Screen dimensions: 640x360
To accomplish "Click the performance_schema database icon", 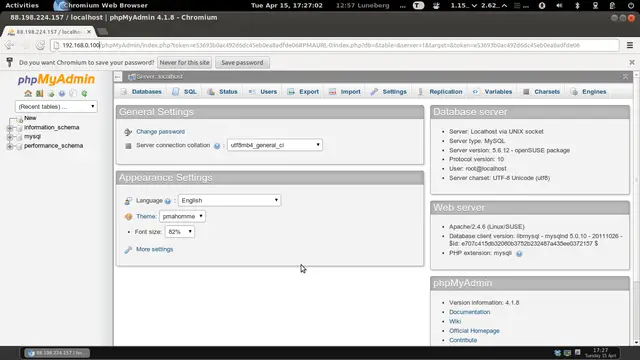I will (x=19, y=146).
